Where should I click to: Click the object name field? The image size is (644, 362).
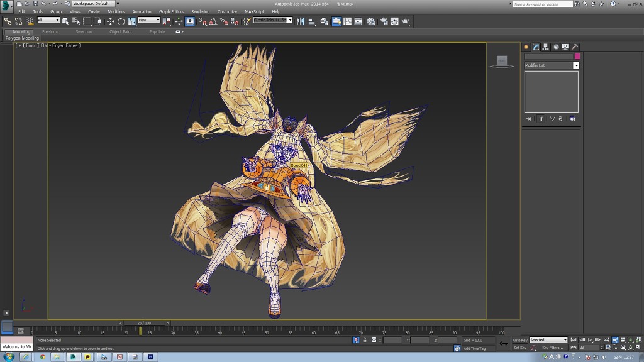[x=548, y=56]
